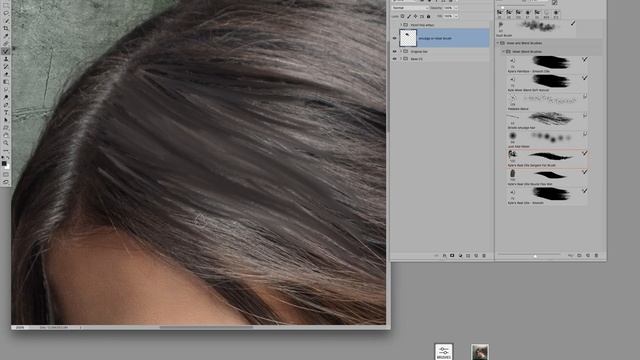
Task: Open the Edit Toolbar three-dots button
Action: click(x=6, y=150)
